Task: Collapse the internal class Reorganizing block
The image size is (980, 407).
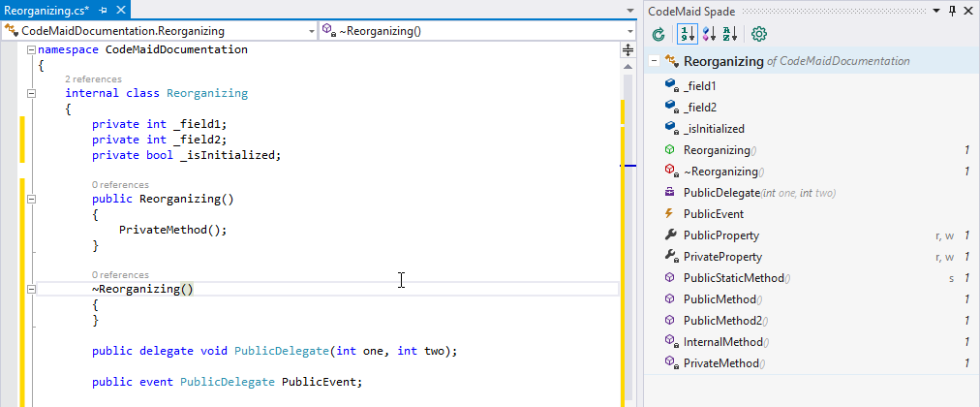Action: click(31, 94)
